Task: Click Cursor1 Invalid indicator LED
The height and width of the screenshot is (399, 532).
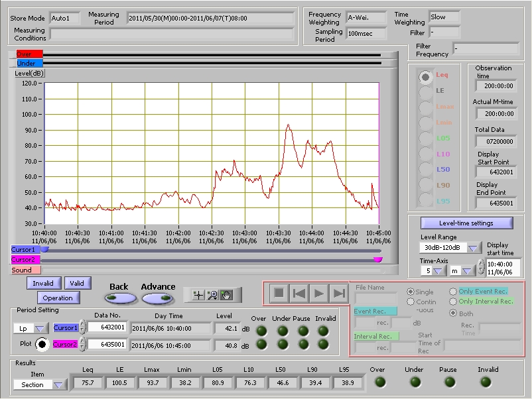Action: pyautogui.click(x=323, y=331)
